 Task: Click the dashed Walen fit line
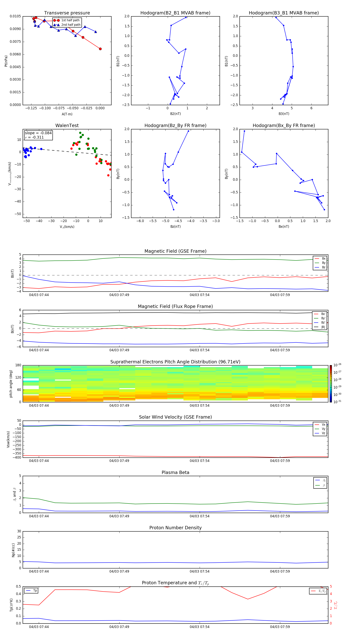pos(67,151)
